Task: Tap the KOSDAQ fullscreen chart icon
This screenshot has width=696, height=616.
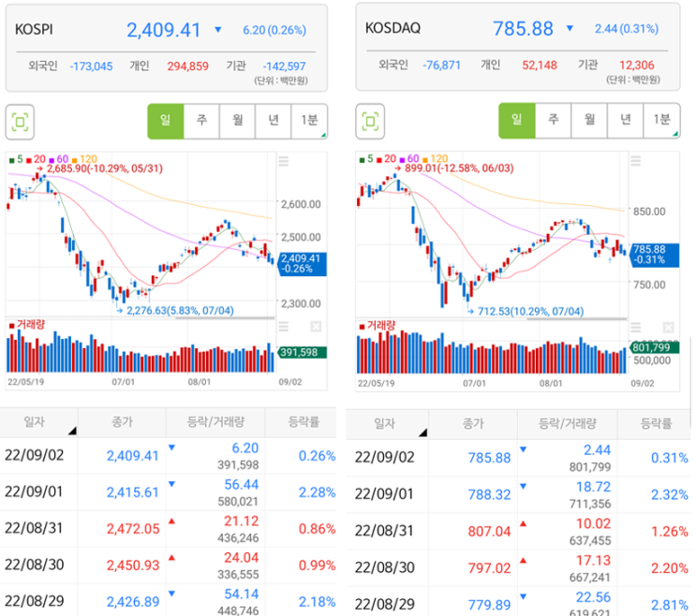Action: (x=370, y=122)
